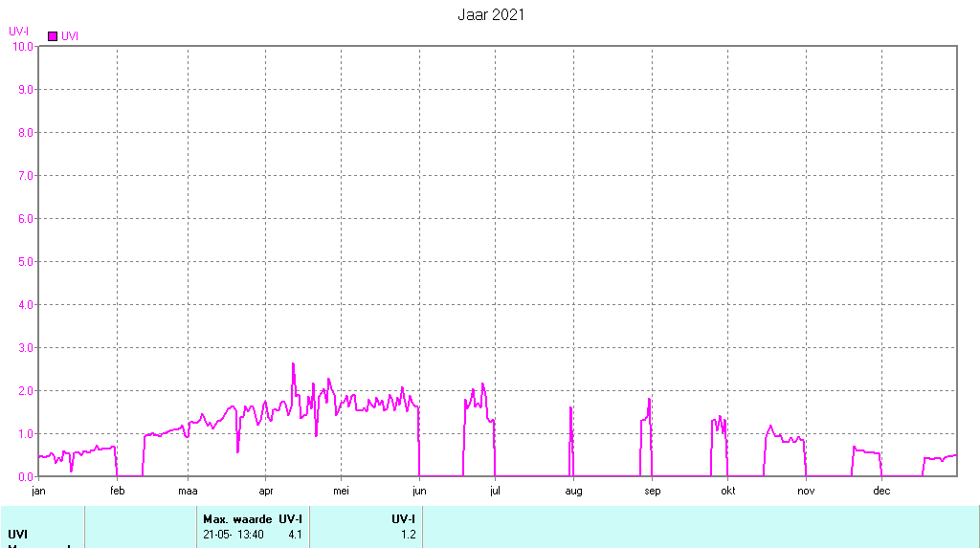Image resolution: width=980 pixels, height=548 pixels.
Task: Click the date value 21-05- 13:40
Action: coord(234,535)
